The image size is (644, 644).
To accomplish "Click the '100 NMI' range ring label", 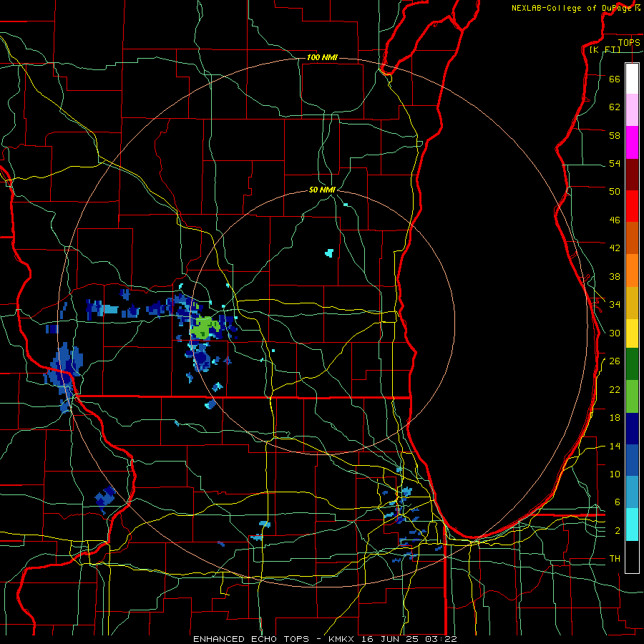I will (x=322, y=57).
